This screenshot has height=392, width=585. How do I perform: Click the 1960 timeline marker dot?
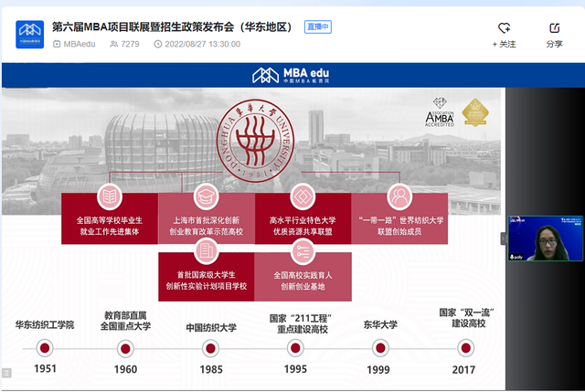125,349
